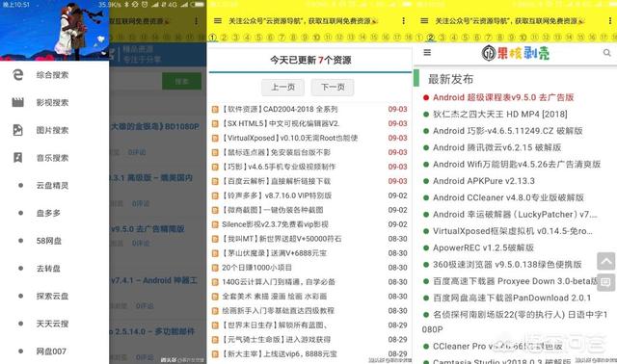Viewport: 617px width, 364px height.
Task: Click the clapperboard icon beside 影视搜索
Action: [x=17, y=103]
